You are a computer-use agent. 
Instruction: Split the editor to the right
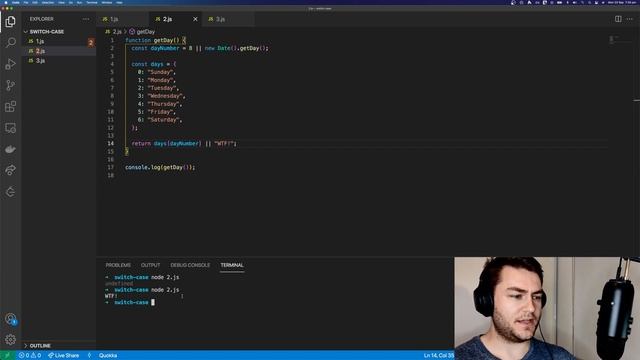618,19
